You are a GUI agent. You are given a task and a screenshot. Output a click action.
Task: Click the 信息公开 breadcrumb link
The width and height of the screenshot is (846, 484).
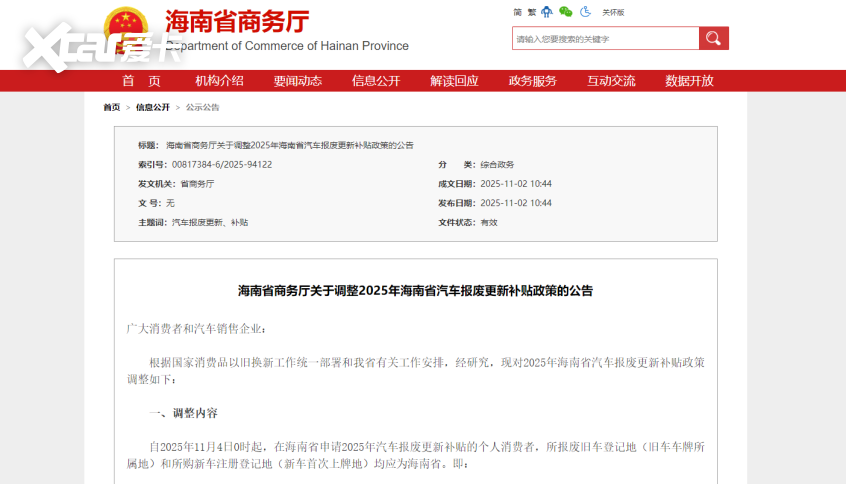coord(153,107)
